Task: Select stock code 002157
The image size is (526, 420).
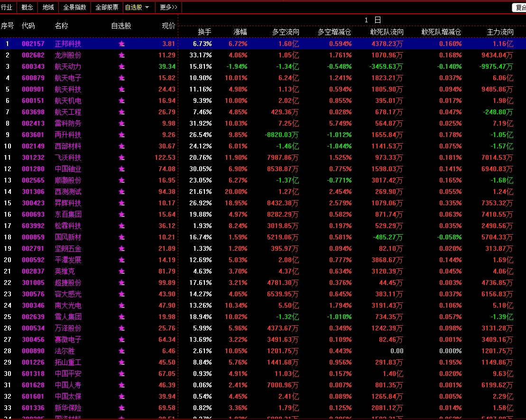Action: [x=33, y=44]
